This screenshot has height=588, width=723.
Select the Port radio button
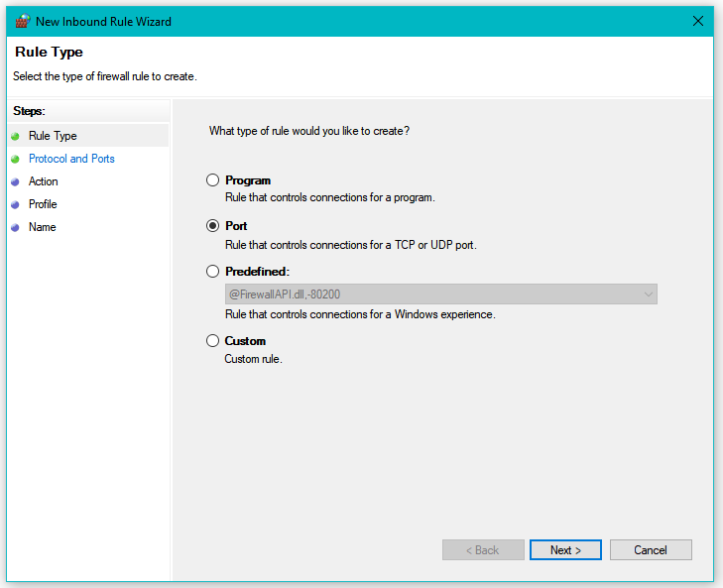[212, 225]
